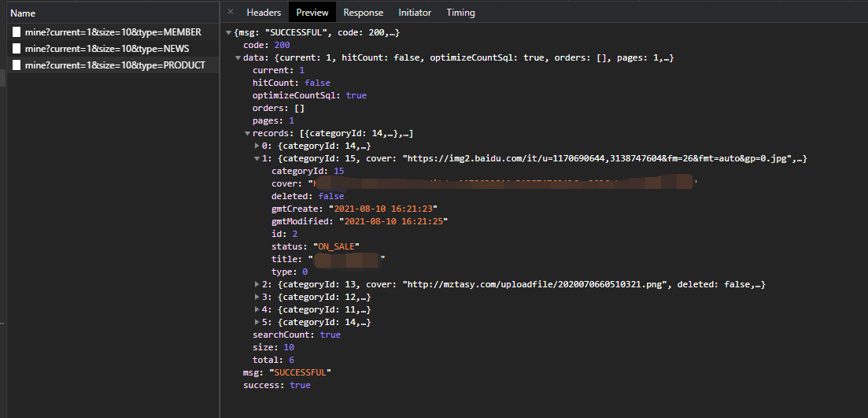
Task: Select the Initiator tab
Action: (415, 13)
